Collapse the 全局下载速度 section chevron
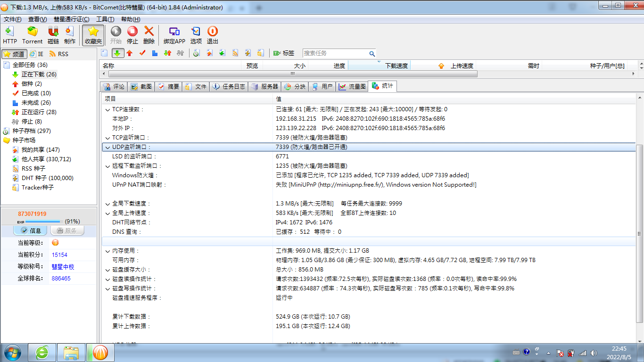 107,204
